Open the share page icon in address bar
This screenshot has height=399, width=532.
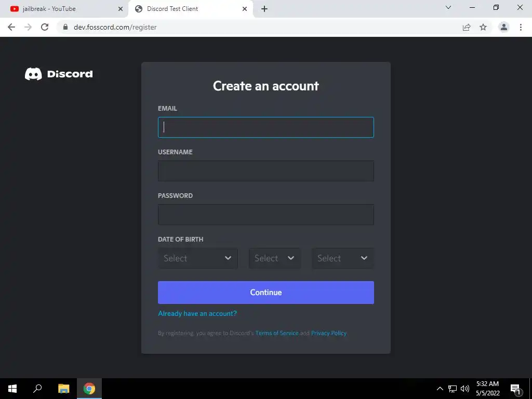pos(467,27)
